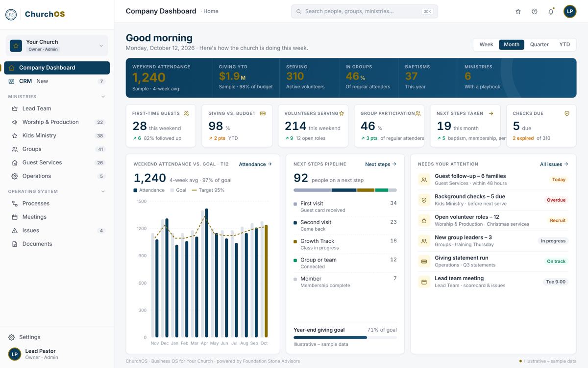Image resolution: width=588 pixels, height=368 pixels.
Task: Click First visit pipeline row
Action: coord(345,207)
